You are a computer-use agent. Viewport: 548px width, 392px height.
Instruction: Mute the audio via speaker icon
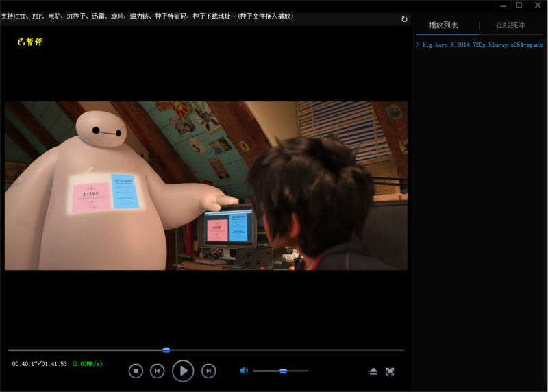tap(244, 371)
